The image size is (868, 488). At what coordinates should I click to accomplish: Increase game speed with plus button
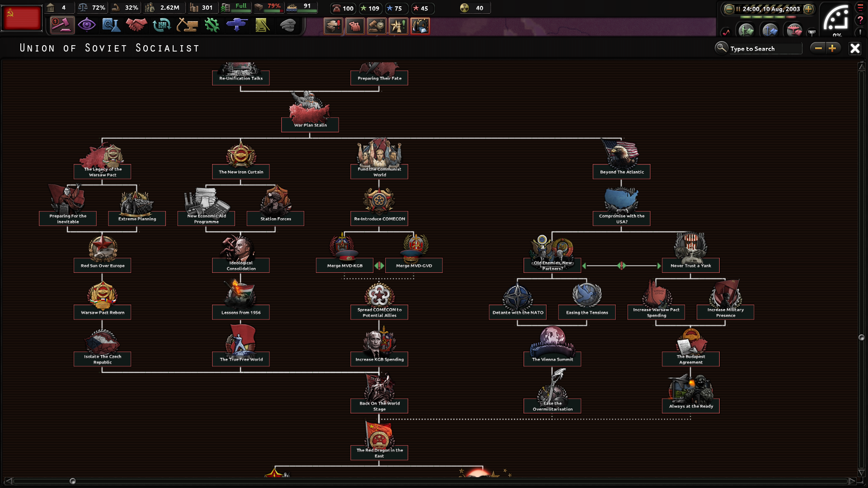pyautogui.click(x=808, y=9)
